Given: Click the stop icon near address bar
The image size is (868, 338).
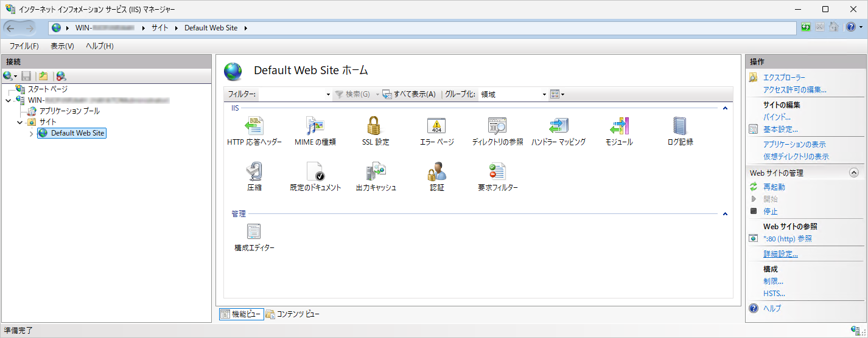Looking at the screenshot, I should (819, 27).
